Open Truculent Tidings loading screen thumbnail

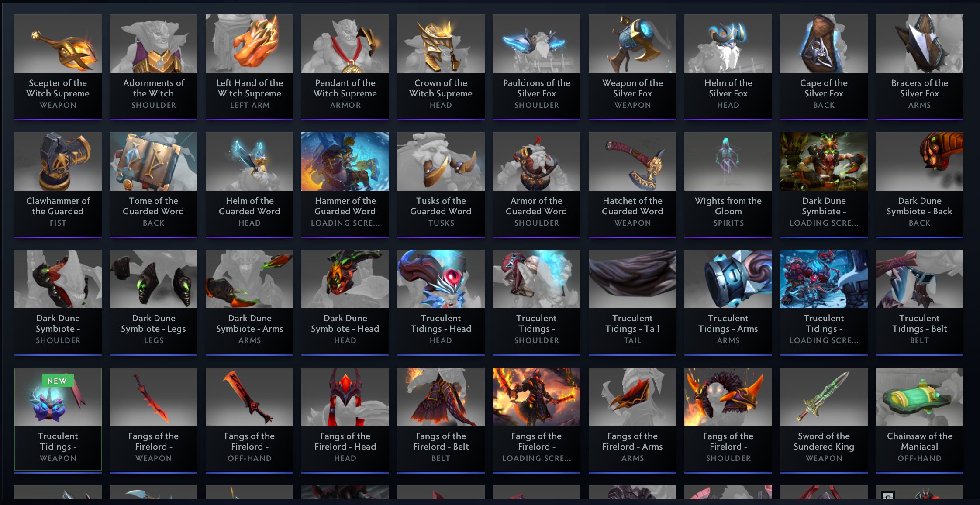coord(824,302)
